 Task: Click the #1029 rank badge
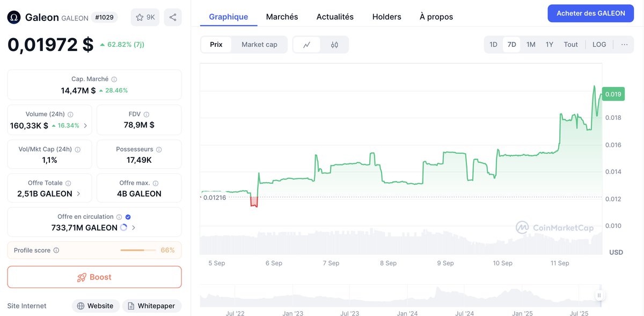104,17
